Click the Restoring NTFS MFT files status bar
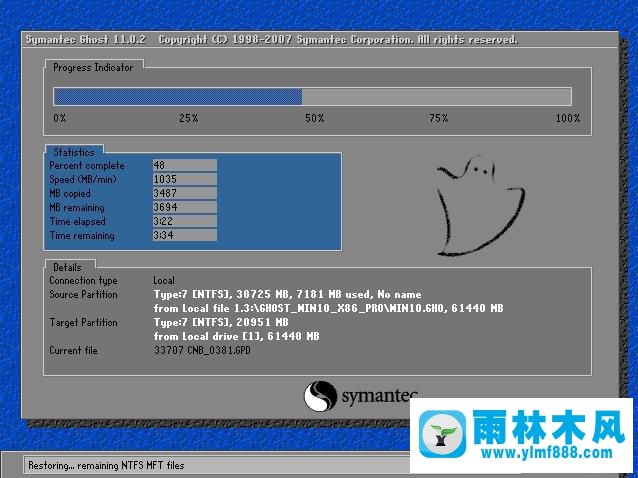The height and width of the screenshot is (478, 638). tap(216, 465)
